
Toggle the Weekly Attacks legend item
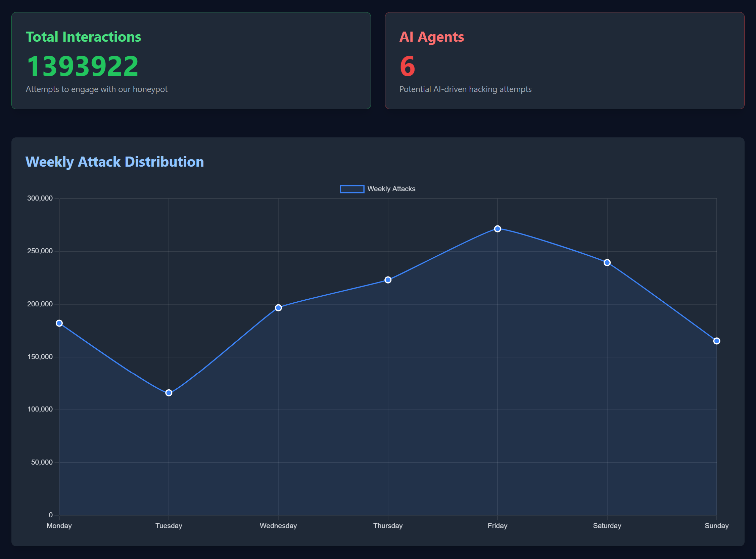point(391,189)
